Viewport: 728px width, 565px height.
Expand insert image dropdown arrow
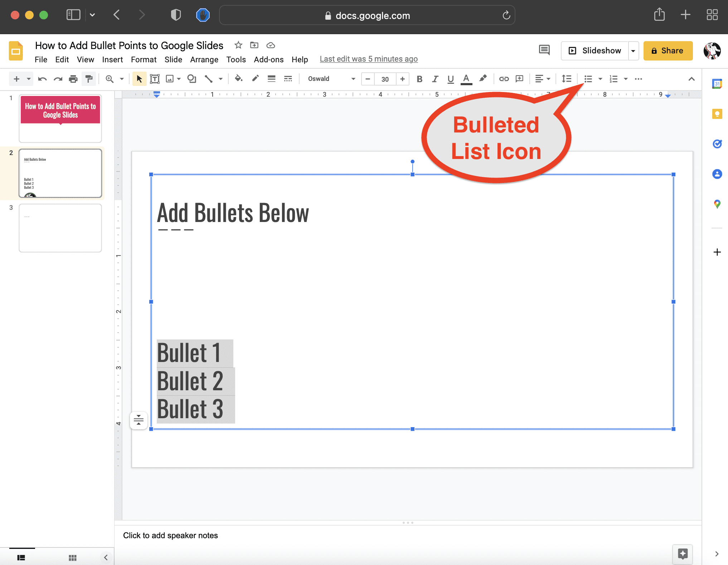[179, 79]
